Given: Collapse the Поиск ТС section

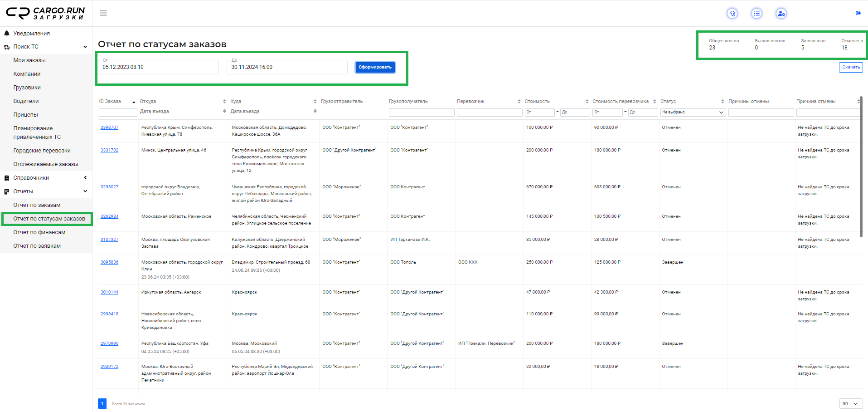Looking at the screenshot, I should click(x=85, y=47).
